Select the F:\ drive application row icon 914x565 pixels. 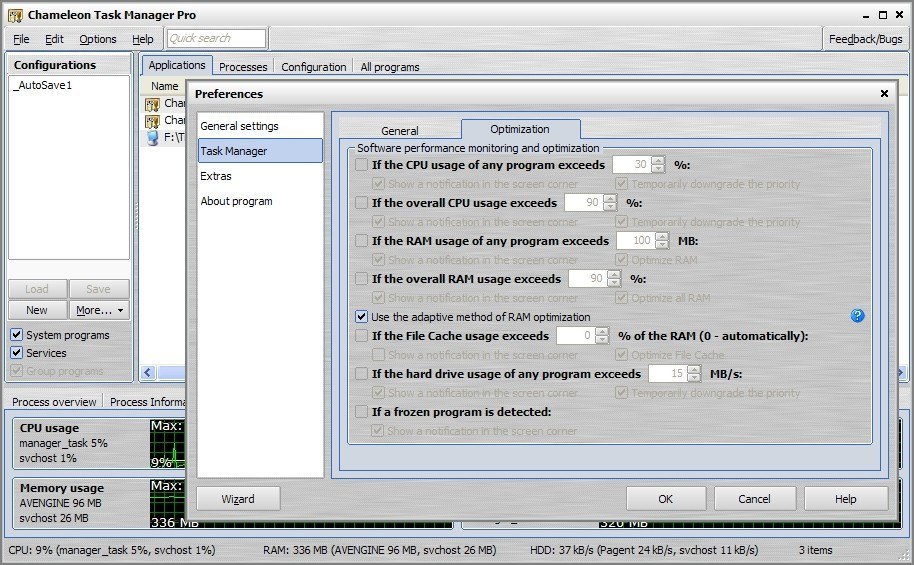point(152,138)
